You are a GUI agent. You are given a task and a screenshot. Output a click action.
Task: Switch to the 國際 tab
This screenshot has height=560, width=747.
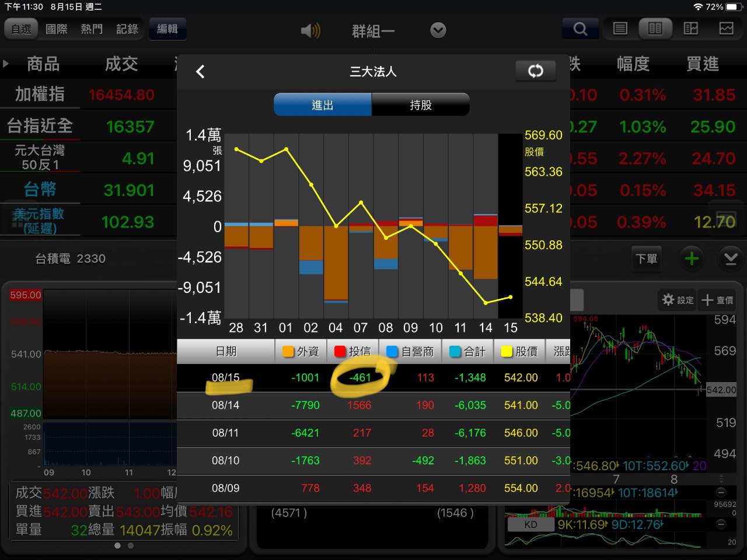click(x=56, y=29)
